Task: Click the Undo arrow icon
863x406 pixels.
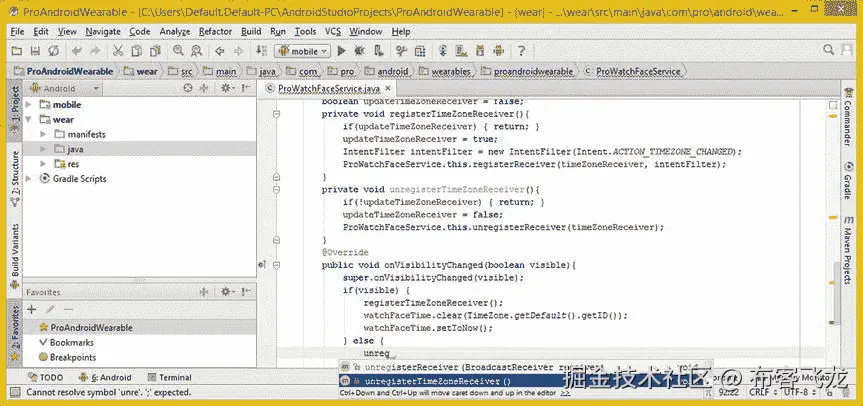Action: (77, 51)
